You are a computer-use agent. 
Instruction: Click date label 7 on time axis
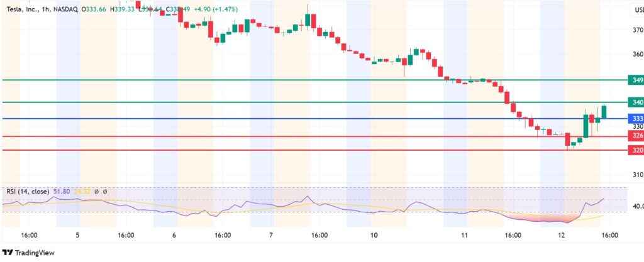coord(270,235)
